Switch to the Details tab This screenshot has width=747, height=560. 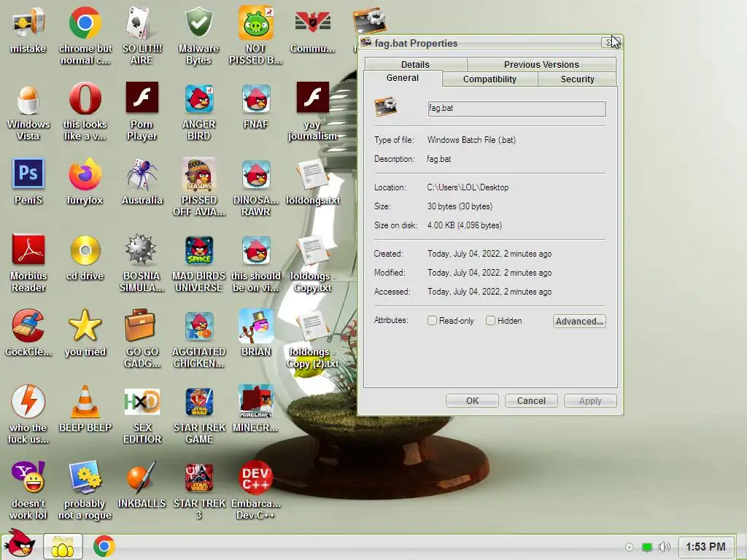415,64
